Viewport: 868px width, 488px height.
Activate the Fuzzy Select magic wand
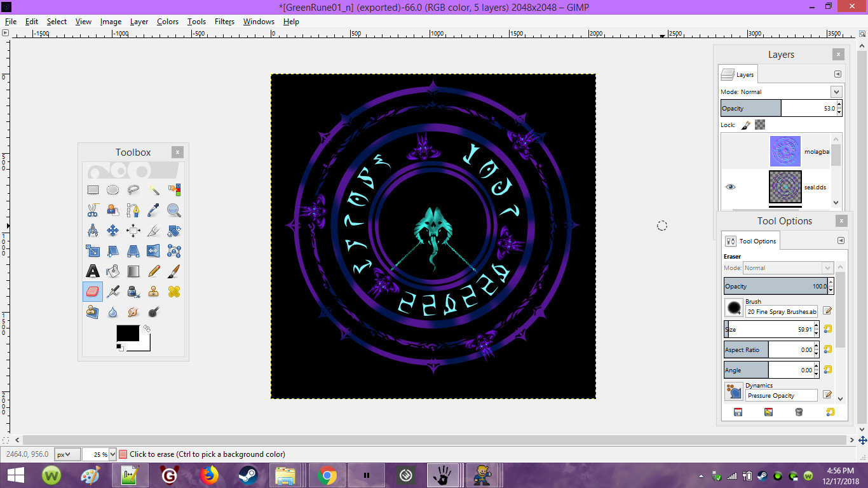coord(154,189)
